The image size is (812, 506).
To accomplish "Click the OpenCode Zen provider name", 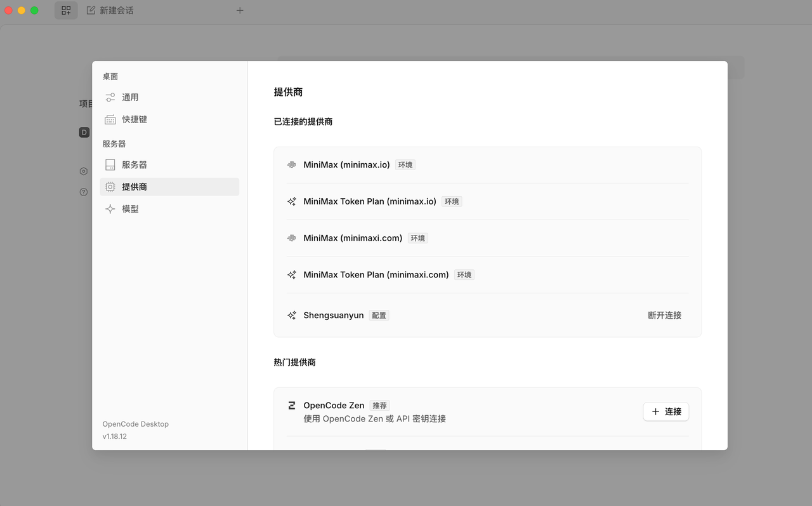I will tap(334, 405).
